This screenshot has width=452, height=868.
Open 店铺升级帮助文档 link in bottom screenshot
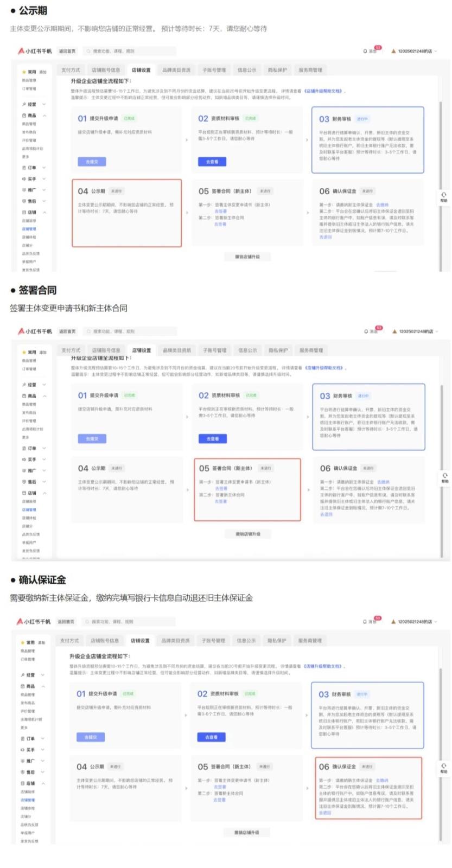pos(323,666)
